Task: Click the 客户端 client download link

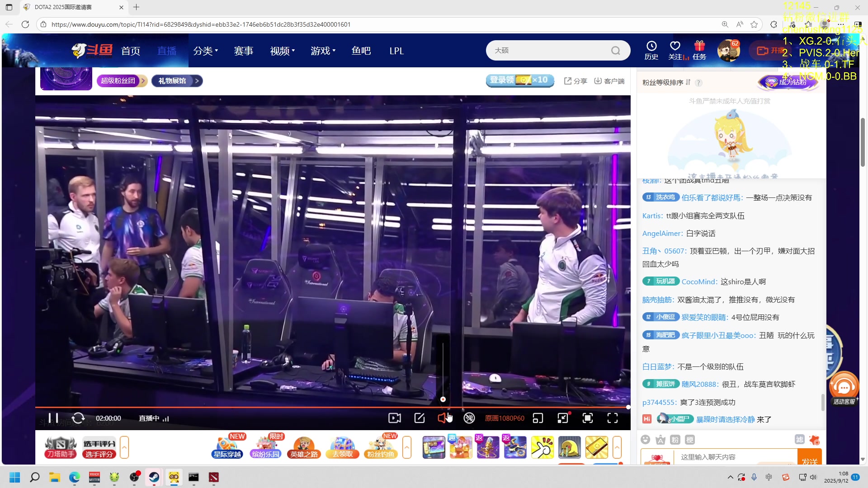Action: tap(609, 81)
